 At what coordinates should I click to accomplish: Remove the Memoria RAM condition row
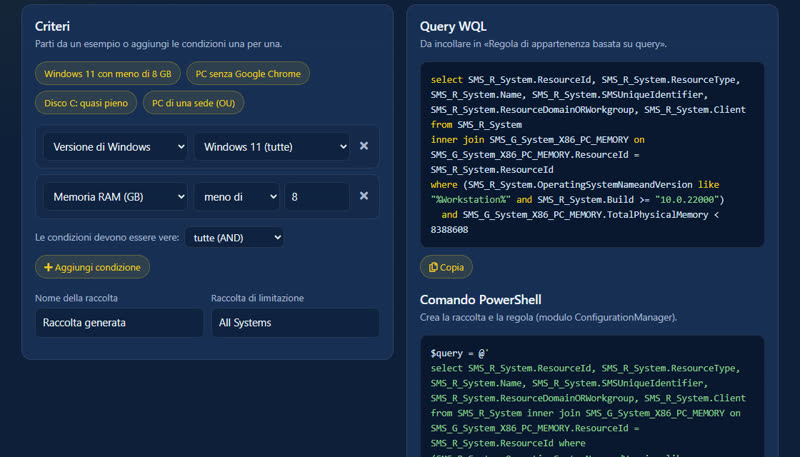(364, 196)
